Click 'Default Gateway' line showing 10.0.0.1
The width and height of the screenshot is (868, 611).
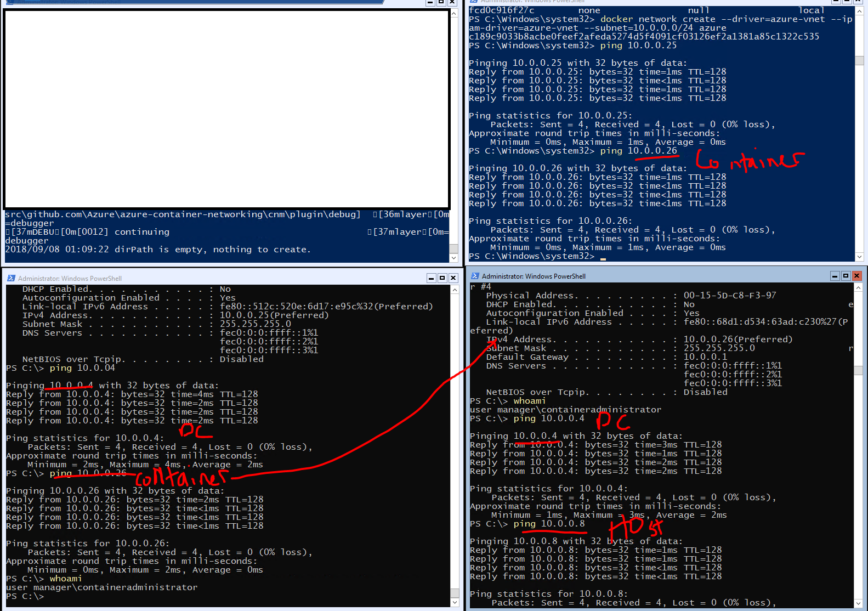pos(606,357)
